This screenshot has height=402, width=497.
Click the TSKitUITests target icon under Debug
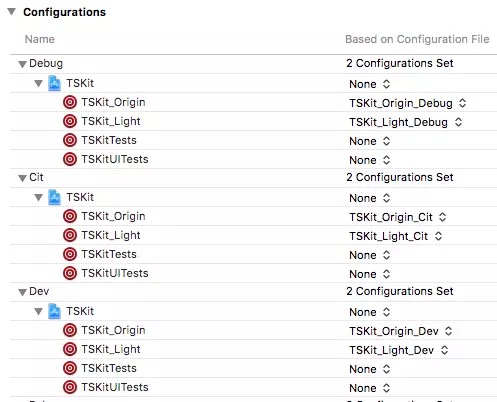pyautogui.click(x=70, y=159)
